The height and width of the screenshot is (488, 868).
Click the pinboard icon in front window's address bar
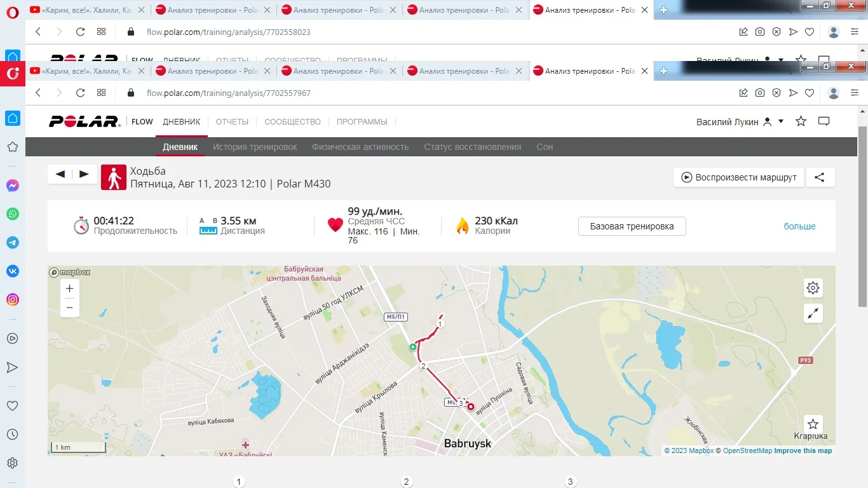pos(743,93)
